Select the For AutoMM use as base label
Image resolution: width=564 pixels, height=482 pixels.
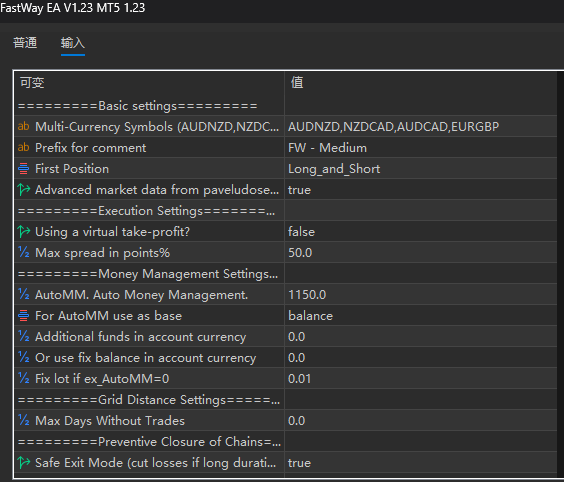(108, 316)
